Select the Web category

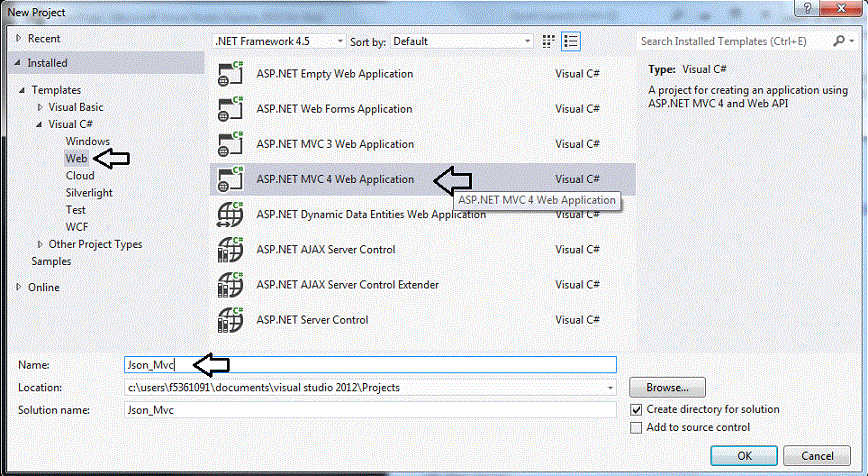tap(76, 158)
